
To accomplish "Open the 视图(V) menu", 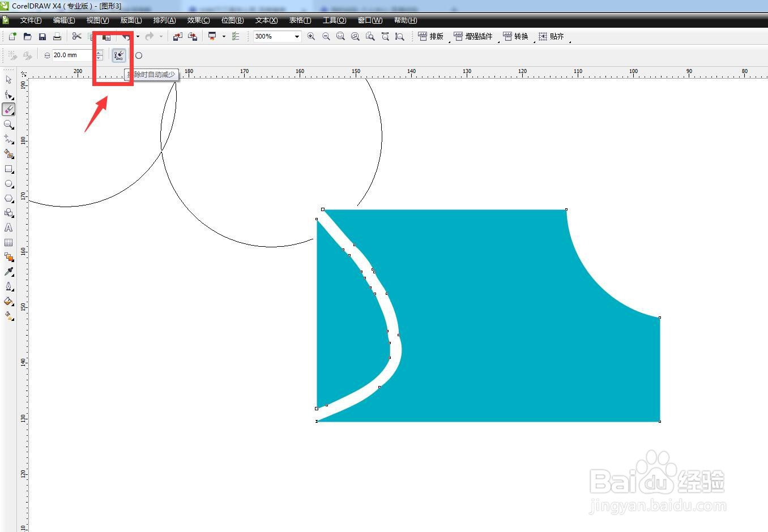I will point(97,20).
